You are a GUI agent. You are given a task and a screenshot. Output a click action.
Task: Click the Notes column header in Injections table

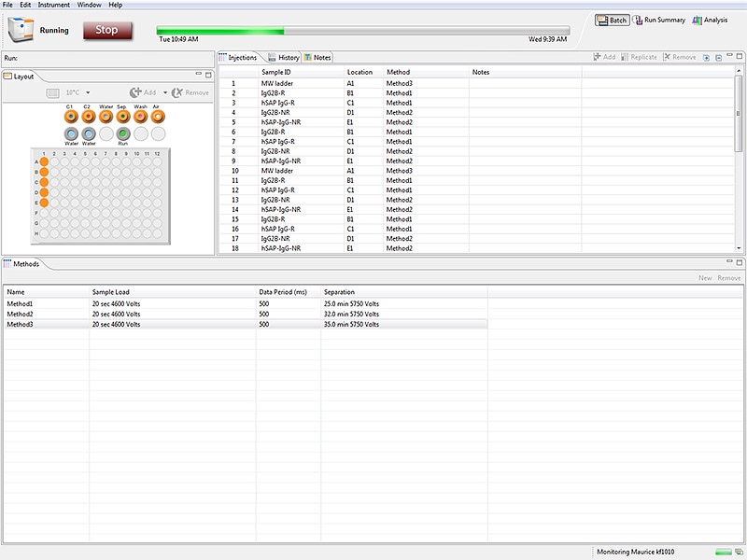coord(526,72)
